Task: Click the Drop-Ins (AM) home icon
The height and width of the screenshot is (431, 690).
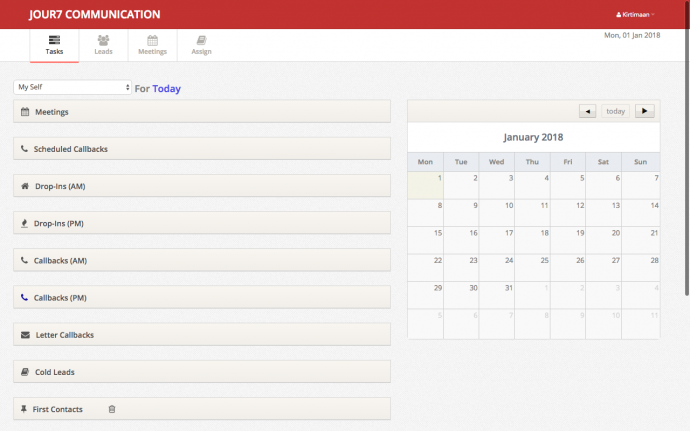Action: click(x=25, y=186)
